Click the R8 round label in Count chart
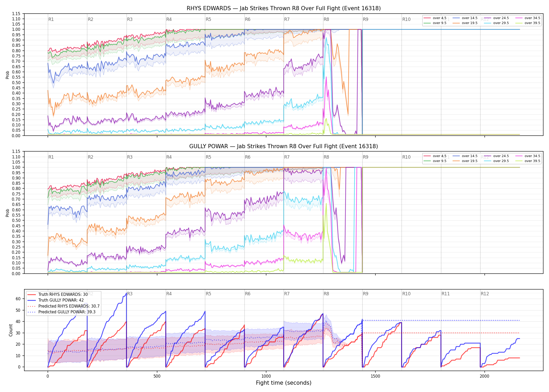The width and height of the screenshot is (549, 392). pos(326,294)
